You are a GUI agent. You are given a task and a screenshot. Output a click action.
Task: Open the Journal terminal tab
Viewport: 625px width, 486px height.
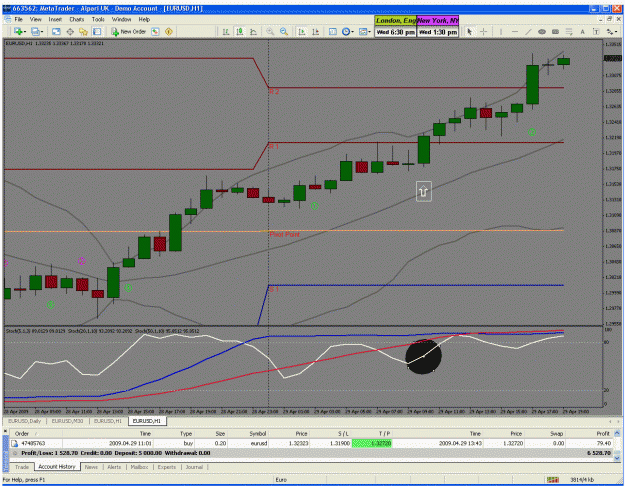194,467
